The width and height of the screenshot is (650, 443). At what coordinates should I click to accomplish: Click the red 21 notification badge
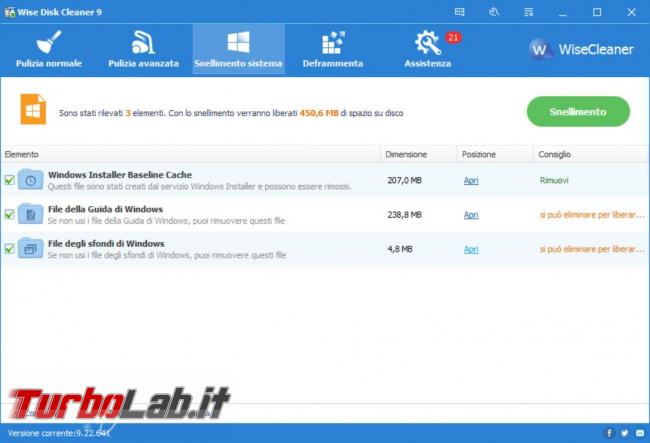(453, 38)
